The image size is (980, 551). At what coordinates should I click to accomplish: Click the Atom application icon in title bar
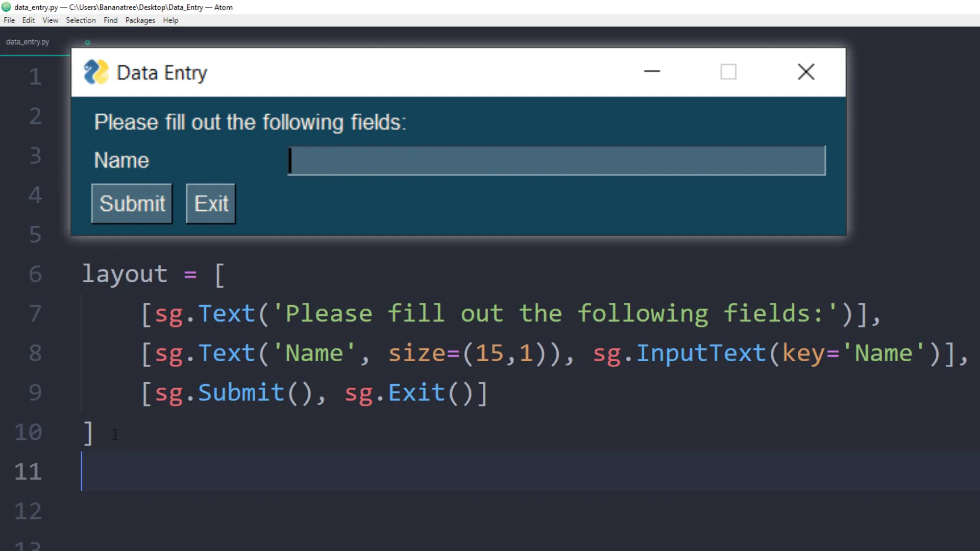(x=6, y=7)
